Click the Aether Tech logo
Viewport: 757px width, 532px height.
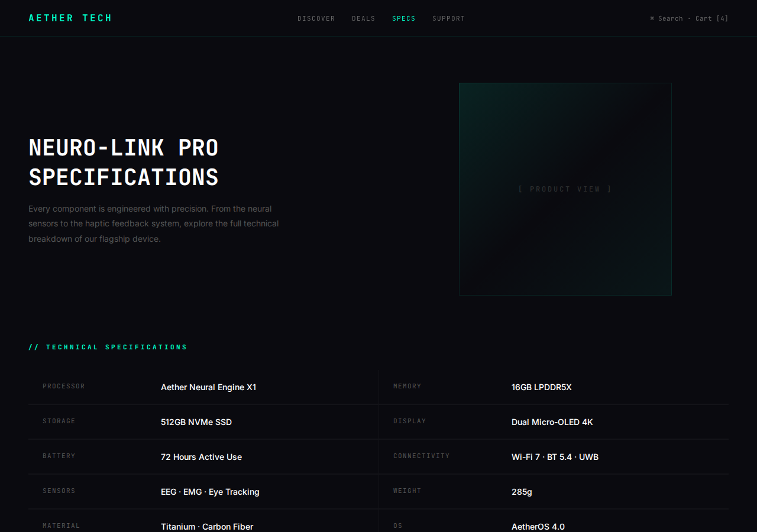pos(70,18)
